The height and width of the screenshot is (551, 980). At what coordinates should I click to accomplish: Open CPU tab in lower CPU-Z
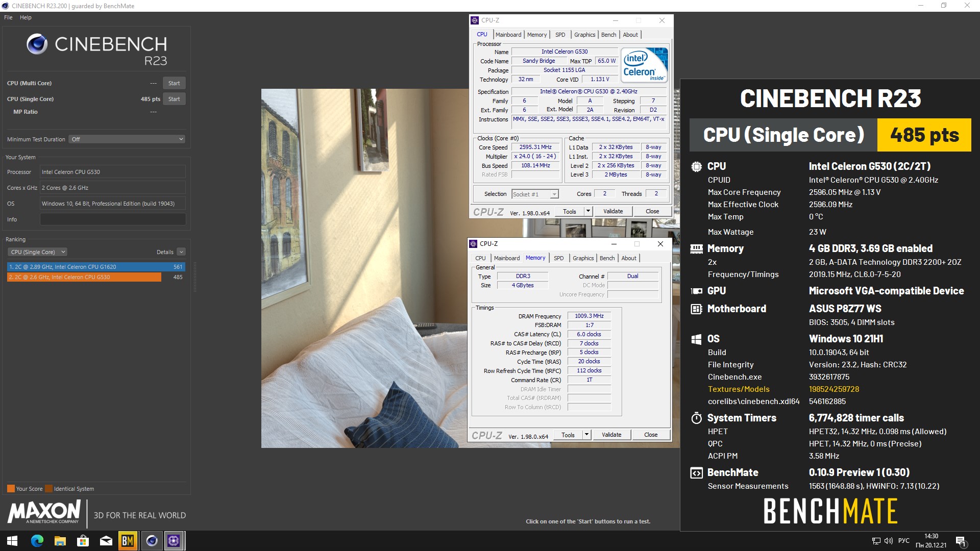click(x=480, y=258)
